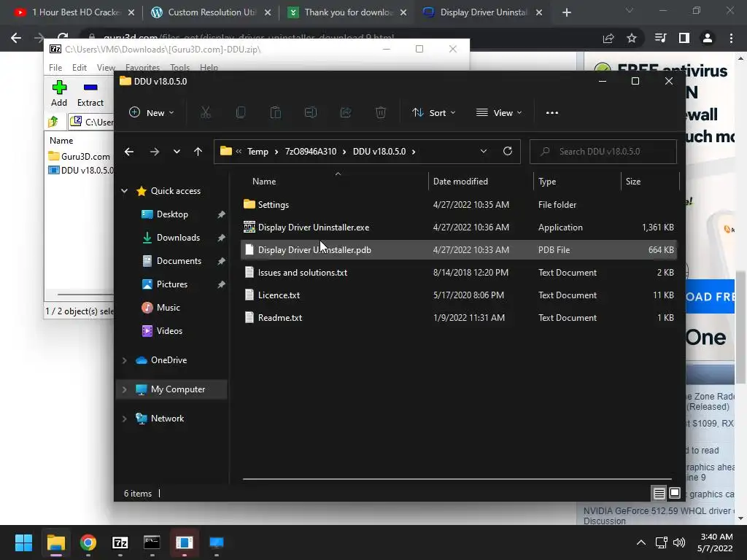Open Edit menu in 7-Zip window
Screen dimensions: 747x560
coord(79,68)
